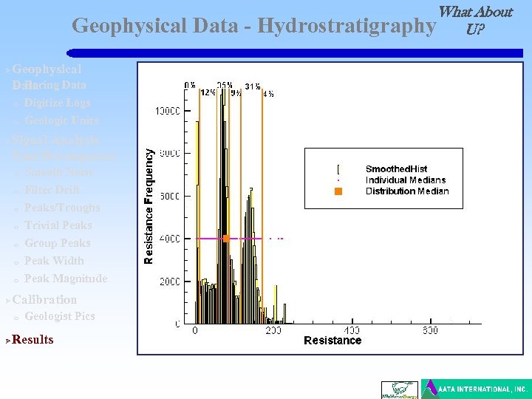Select the 'Peaks/Troughs' outline item
Viewport: 532px width, 399px height.
[x=62, y=208]
